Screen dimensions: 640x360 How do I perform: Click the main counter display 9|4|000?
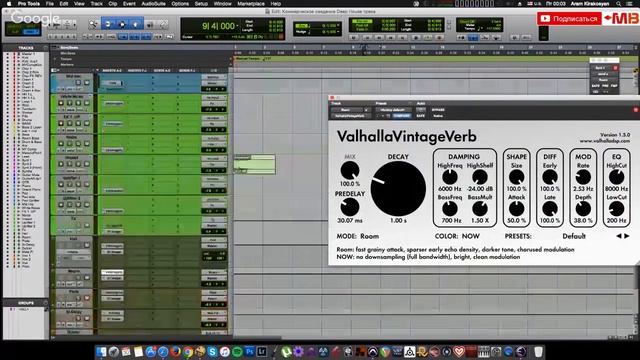coord(219,26)
